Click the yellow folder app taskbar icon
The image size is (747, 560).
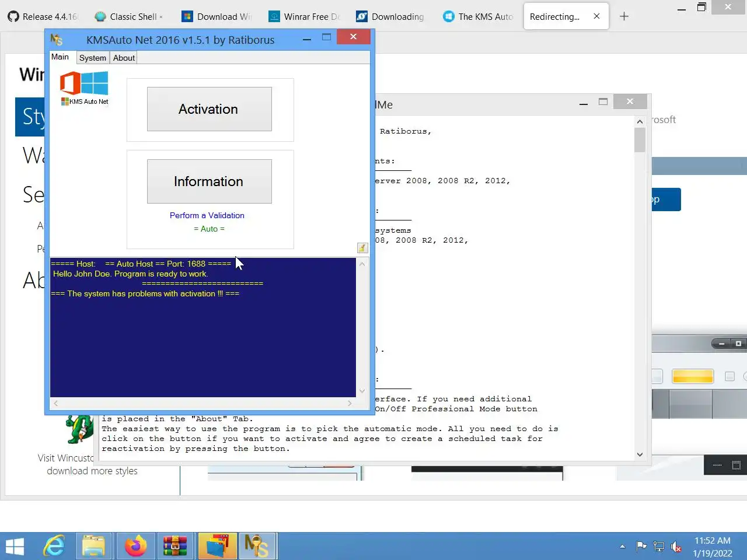coord(217,547)
